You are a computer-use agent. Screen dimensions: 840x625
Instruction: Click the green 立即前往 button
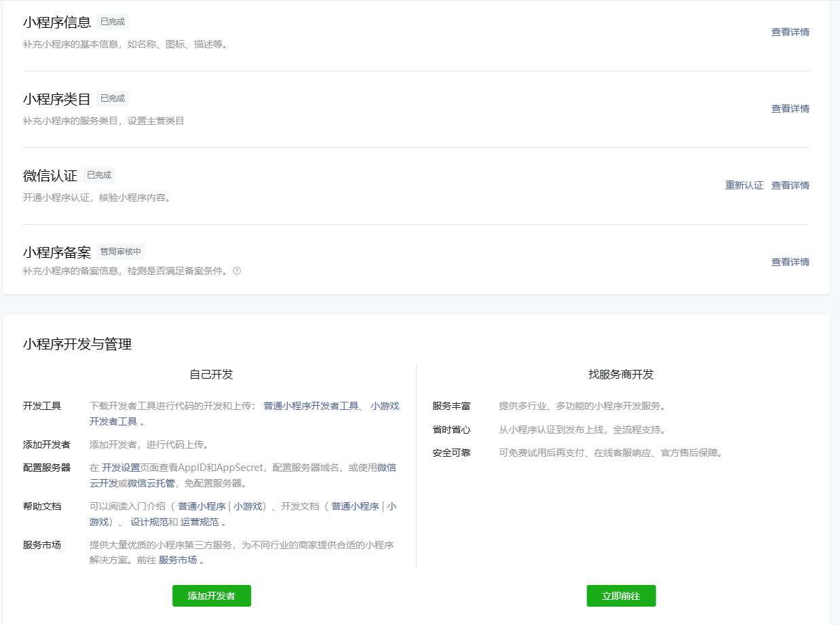(x=622, y=596)
